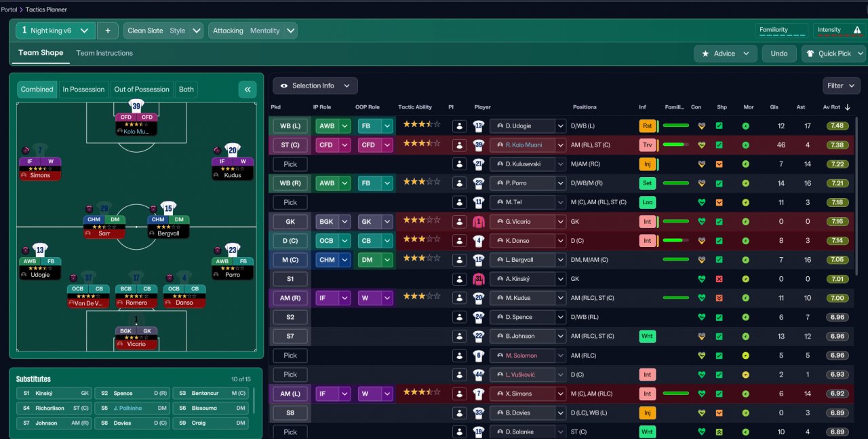Toggle Spence's match sharpness checkbox
This screenshot has height=439, width=868.
tap(719, 317)
